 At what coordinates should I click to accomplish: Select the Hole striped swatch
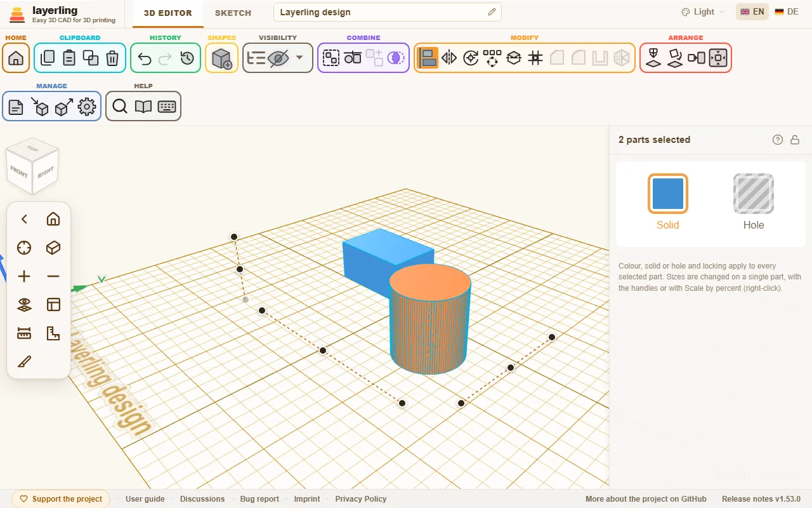754,193
